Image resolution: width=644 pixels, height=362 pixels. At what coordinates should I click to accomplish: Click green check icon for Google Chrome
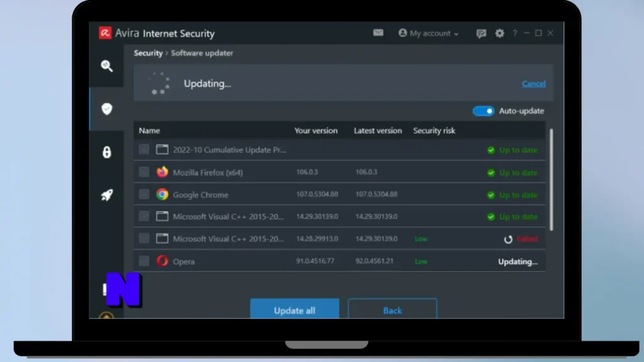pos(491,195)
